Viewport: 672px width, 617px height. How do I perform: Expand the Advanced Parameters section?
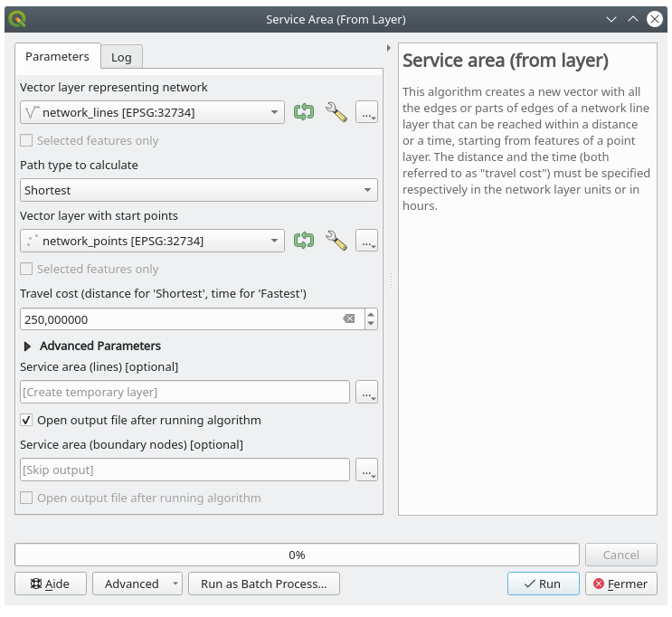click(28, 346)
